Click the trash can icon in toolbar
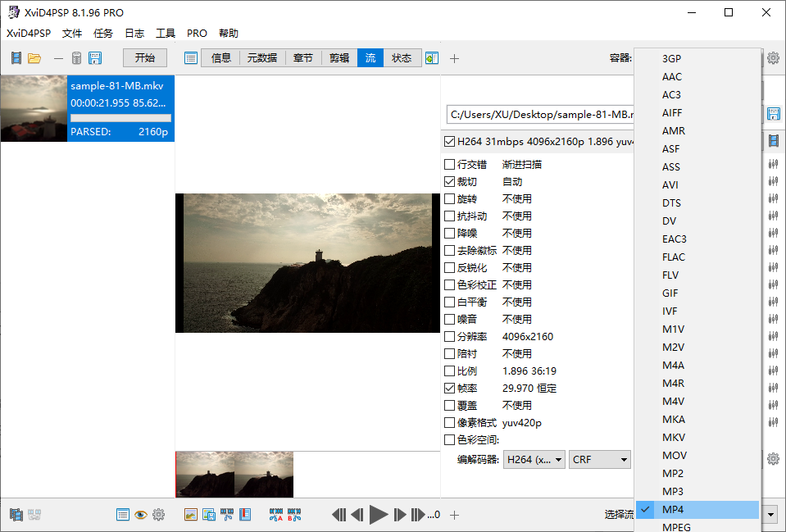This screenshot has height=532, width=786. click(x=76, y=58)
